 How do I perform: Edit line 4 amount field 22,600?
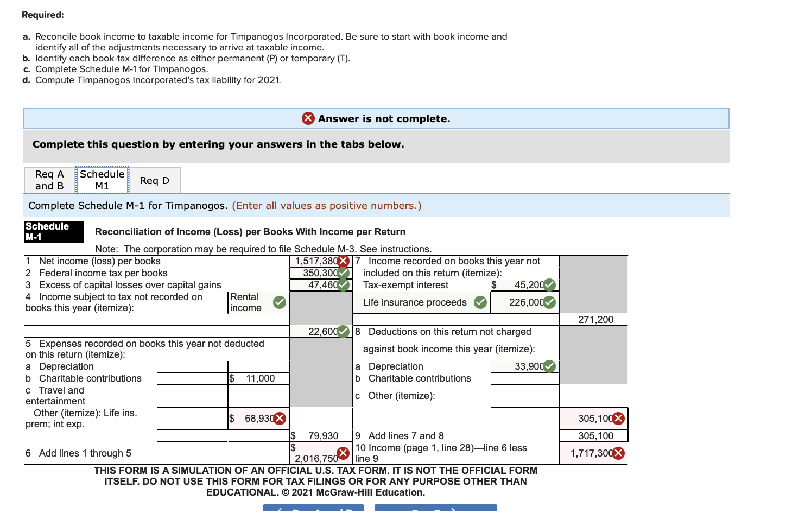[321, 332]
